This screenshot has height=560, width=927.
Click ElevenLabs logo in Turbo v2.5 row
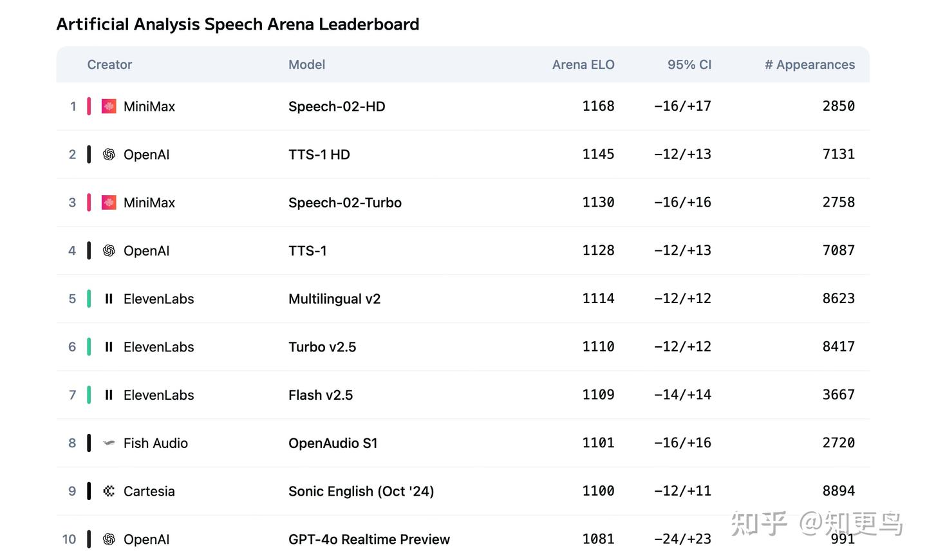pyautogui.click(x=109, y=347)
